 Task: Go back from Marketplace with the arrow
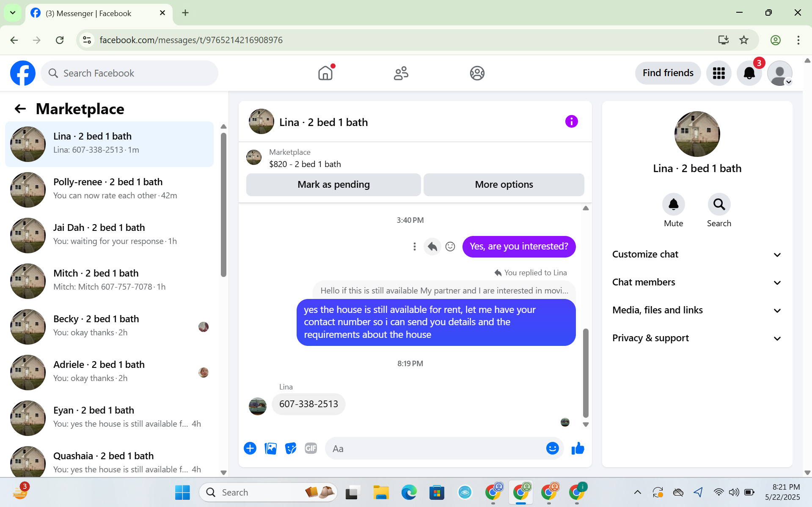click(20, 109)
